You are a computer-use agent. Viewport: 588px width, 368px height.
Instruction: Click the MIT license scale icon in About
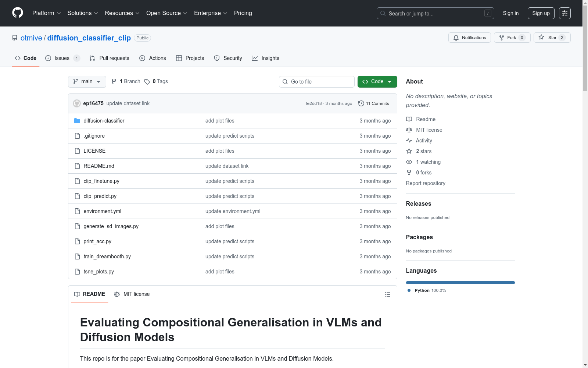coord(409,130)
